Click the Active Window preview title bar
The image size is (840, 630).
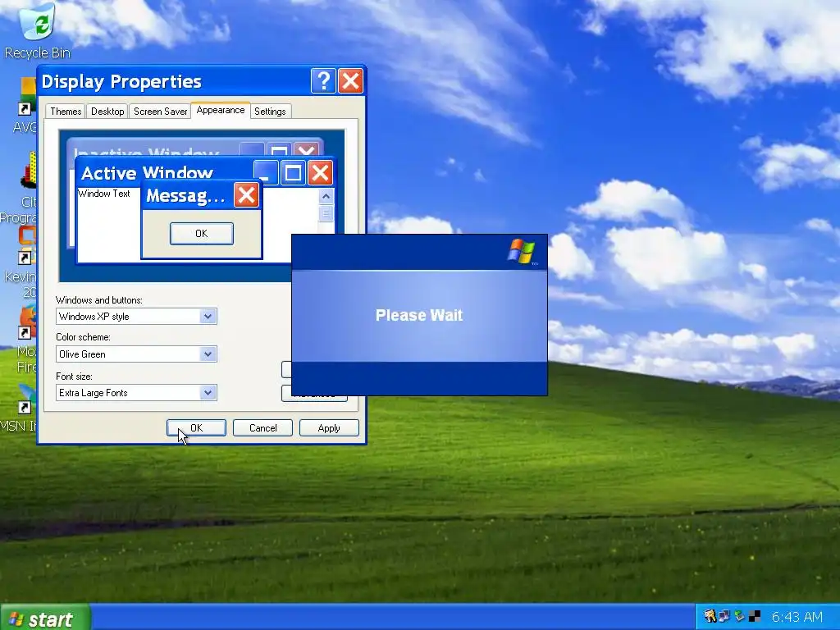(166, 172)
